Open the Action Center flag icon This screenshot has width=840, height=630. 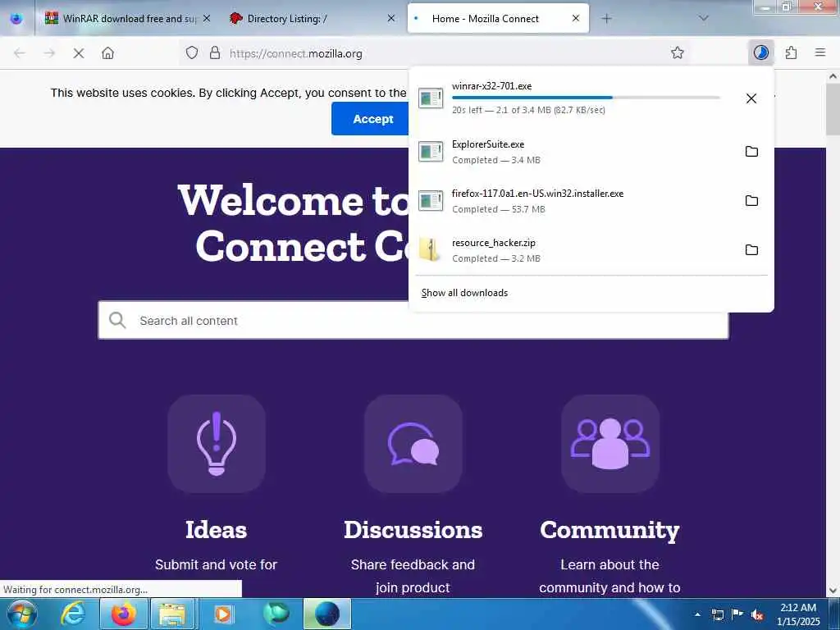tap(737, 614)
